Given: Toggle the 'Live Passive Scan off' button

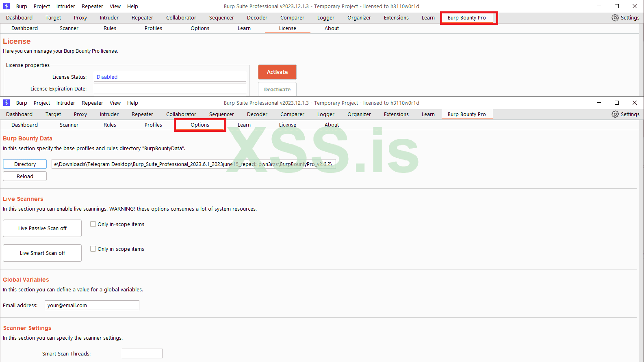Looking at the screenshot, I should tap(42, 228).
